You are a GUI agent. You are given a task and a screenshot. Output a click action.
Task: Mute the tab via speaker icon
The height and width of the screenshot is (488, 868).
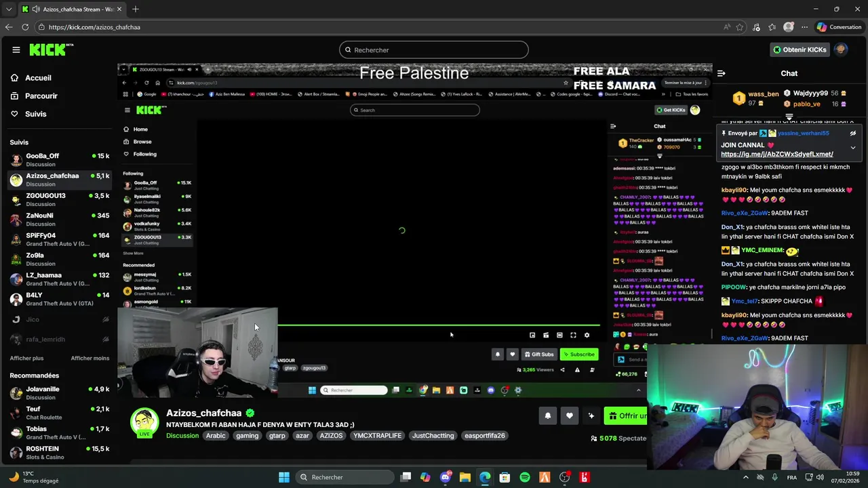[x=35, y=9]
